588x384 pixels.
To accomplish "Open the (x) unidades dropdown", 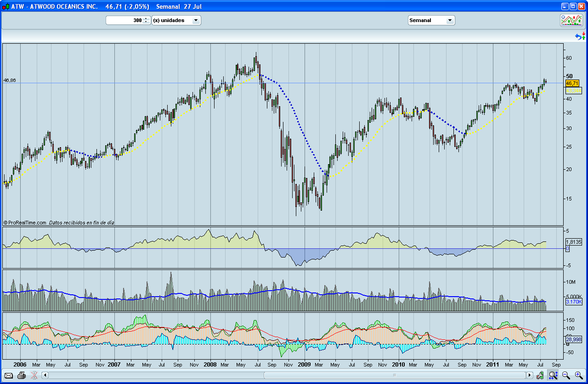I will pos(176,20).
